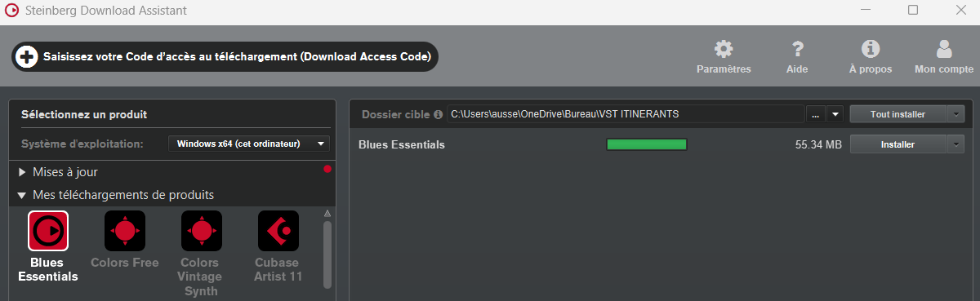Open target folder history dropdown arrow
Image resolution: width=980 pixels, height=301 pixels.
click(x=835, y=114)
